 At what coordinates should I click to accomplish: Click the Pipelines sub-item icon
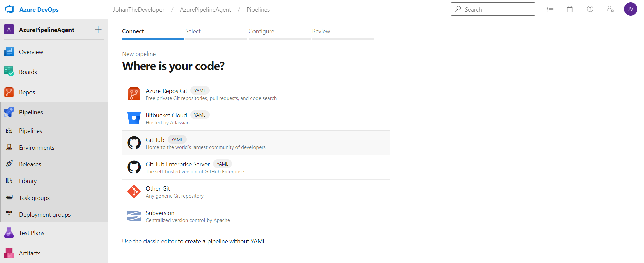[x=9, y=130]
